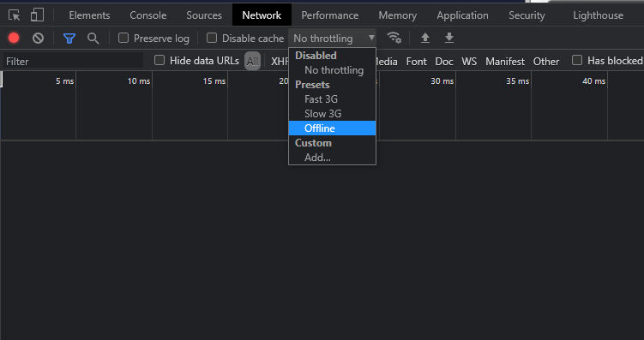Select the Offline preset
This screenshot has width=644, height=340.
tap(332, 128)
